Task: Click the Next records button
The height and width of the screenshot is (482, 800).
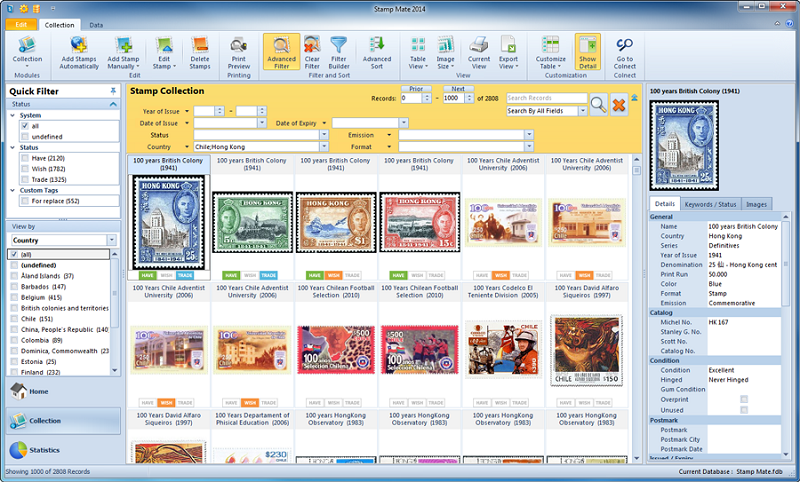Action: click(458, 89)
